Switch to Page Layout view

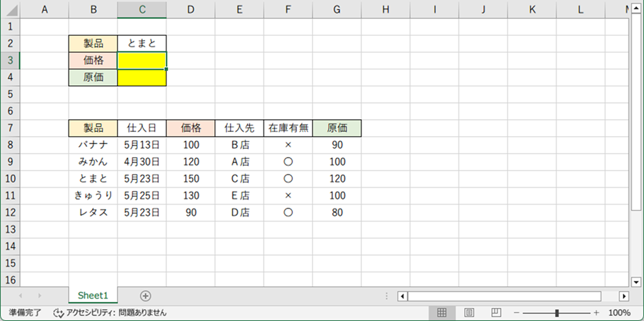point(469,313)
